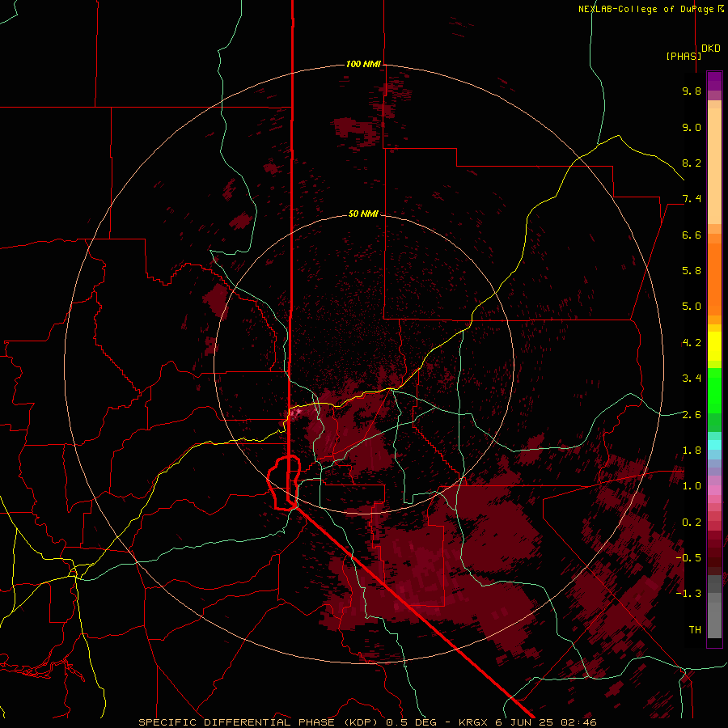Click the 9.0 value on the color scale
Image resolution: width=728 pixels, height=728 pixels.
692,127
